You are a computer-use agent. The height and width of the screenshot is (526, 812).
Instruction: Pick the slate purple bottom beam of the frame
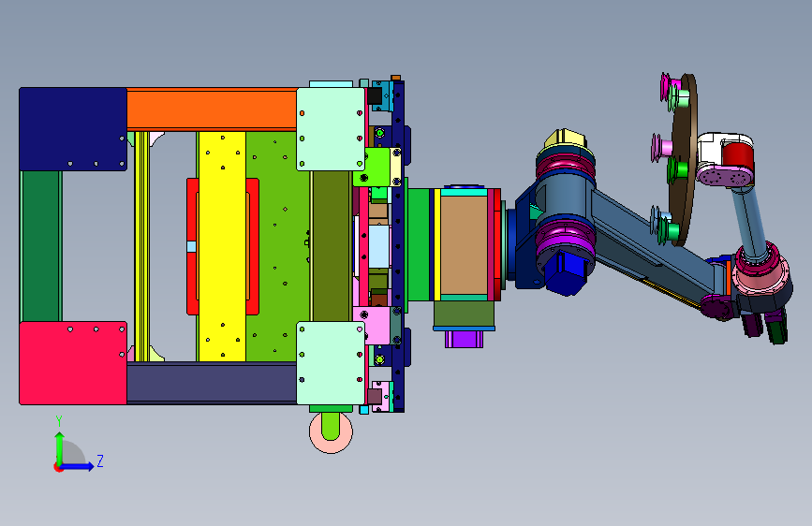[212, 383]
